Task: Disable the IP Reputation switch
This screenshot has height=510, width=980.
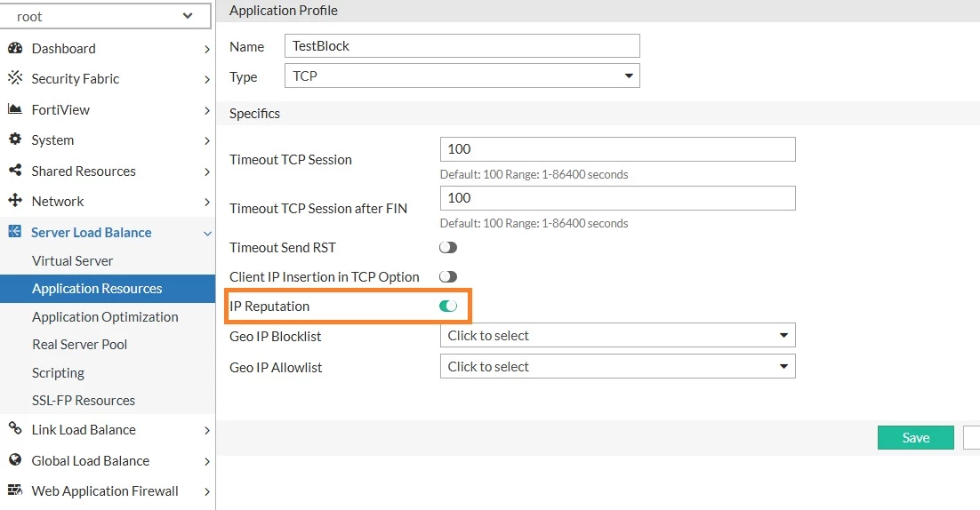Action: pyautogui.click(x=448, y=306)
